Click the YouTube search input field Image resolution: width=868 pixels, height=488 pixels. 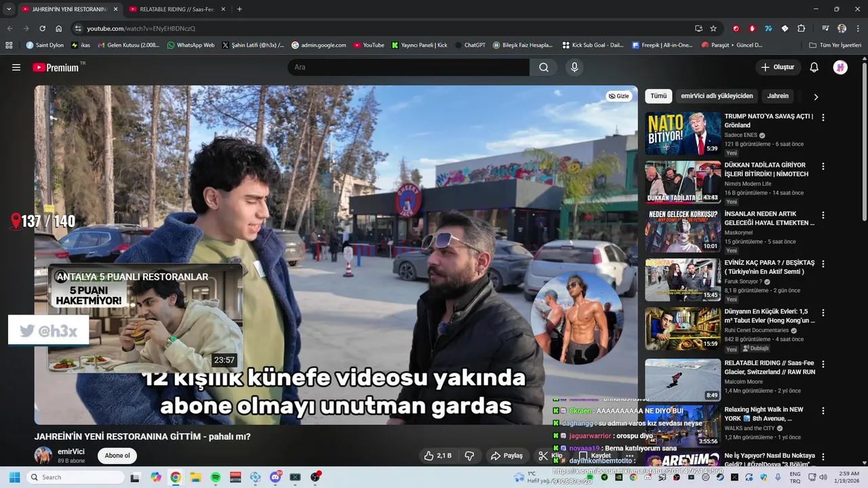408,67
